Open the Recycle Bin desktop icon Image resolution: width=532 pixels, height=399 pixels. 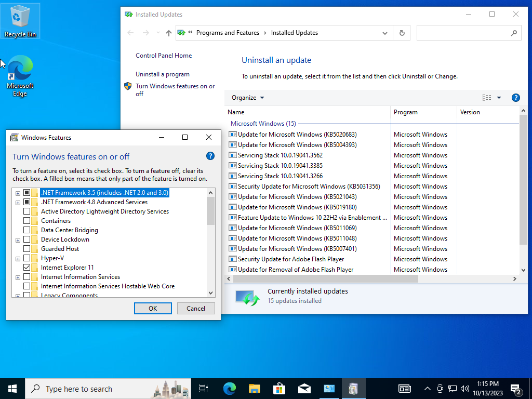pos(20,21)
